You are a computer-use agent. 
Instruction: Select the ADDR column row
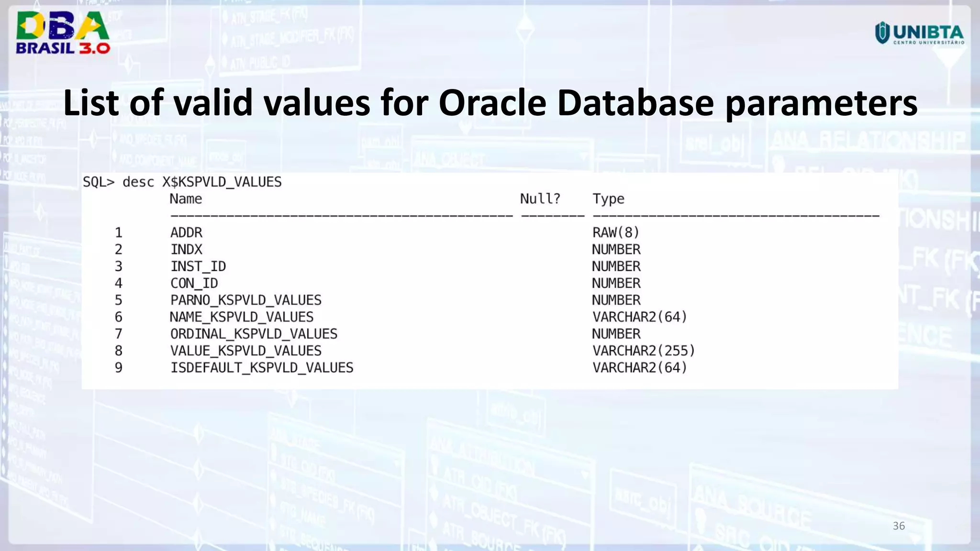[186, 232]
